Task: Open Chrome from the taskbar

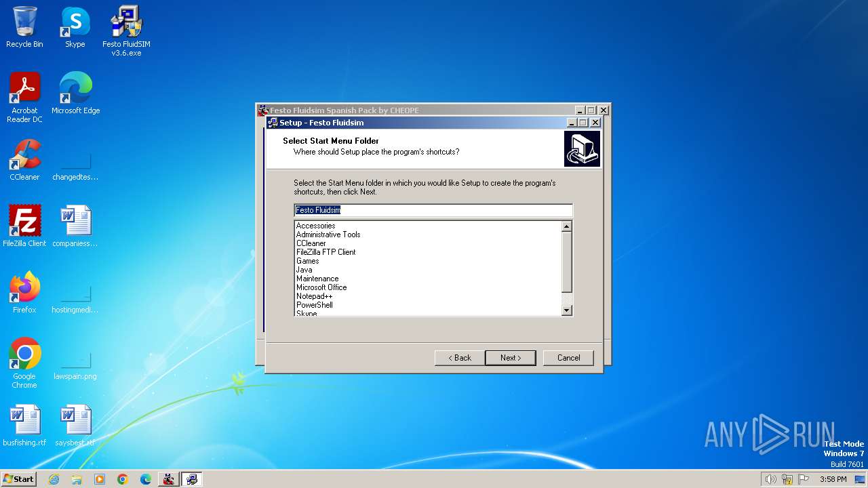Action: (x=123, y=479)
